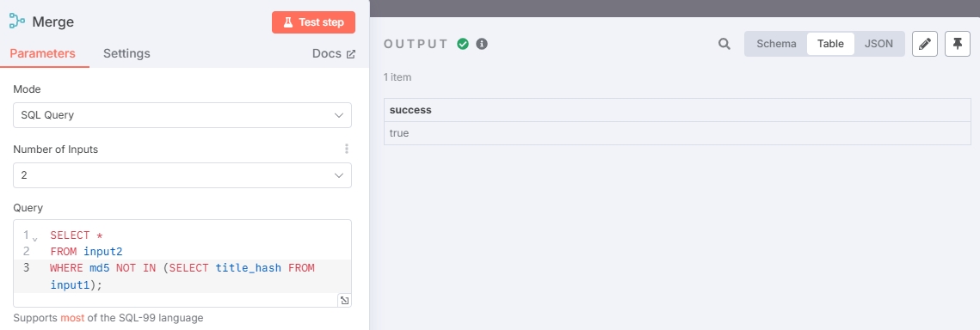This screenshot has height=330, width=980.
Task: Collapse the fold arrow on query line 1
Action: coord(35,238)
